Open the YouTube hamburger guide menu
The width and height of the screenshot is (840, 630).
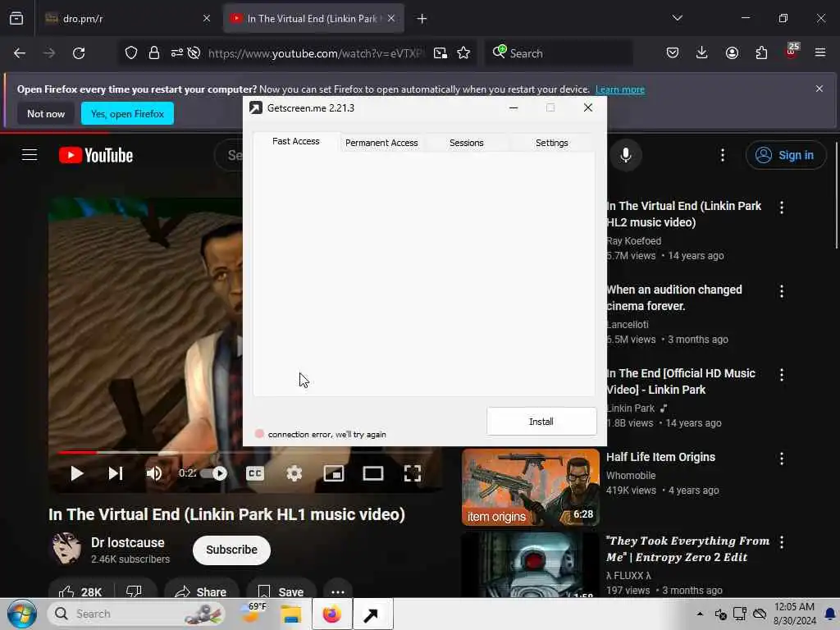point(30,155)
